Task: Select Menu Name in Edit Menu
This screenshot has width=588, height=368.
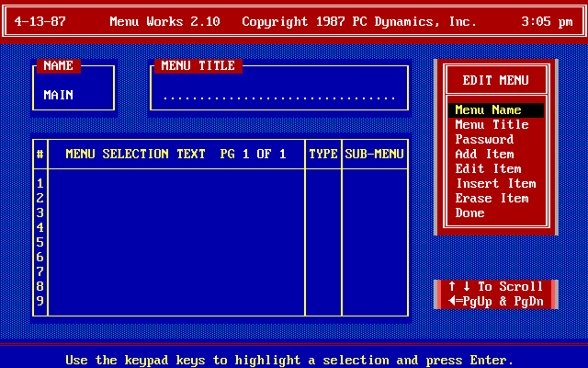Action: pyautogui.click(x=489, y=109)
